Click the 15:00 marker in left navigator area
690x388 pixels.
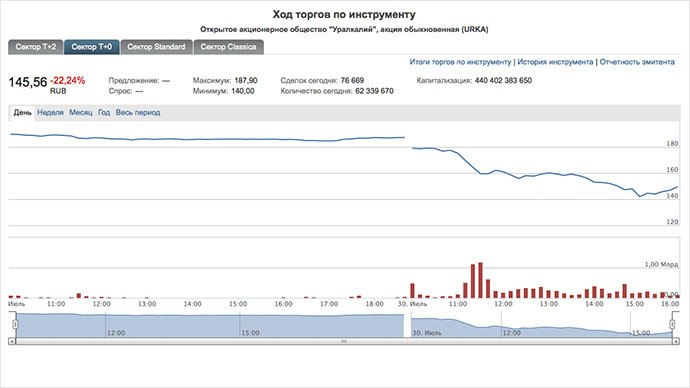pyautogui.click(x=250, y=333)
